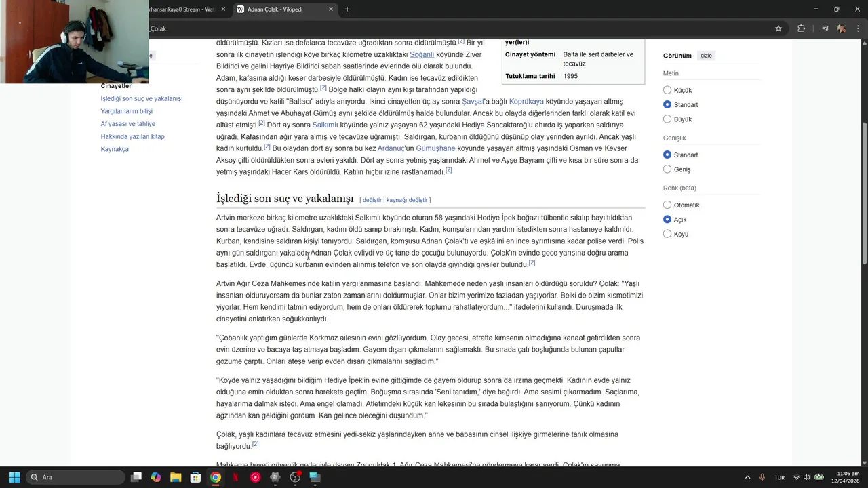Open the Chrome three-dot menu
This screenshot has height=488, width=868.
tap(856, 28)
